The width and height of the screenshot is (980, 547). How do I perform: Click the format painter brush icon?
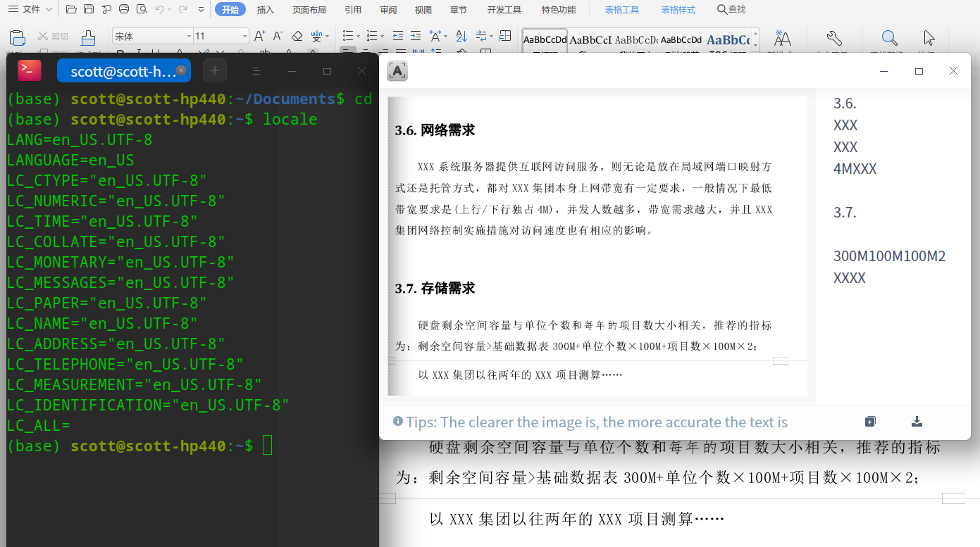click(88, 38)
